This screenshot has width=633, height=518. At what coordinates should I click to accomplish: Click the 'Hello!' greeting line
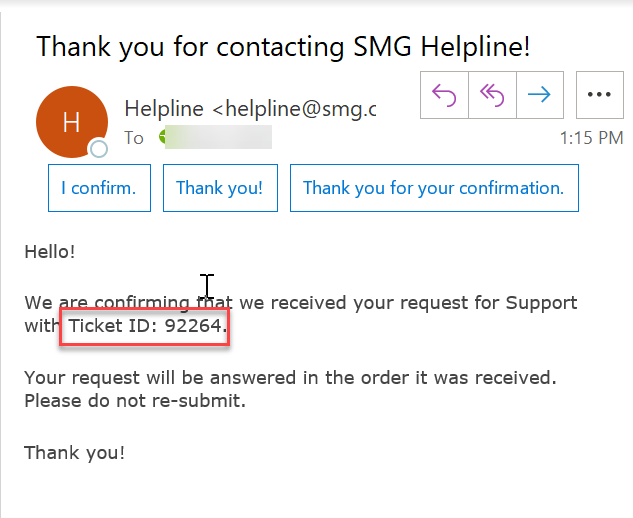coord(50,252)
